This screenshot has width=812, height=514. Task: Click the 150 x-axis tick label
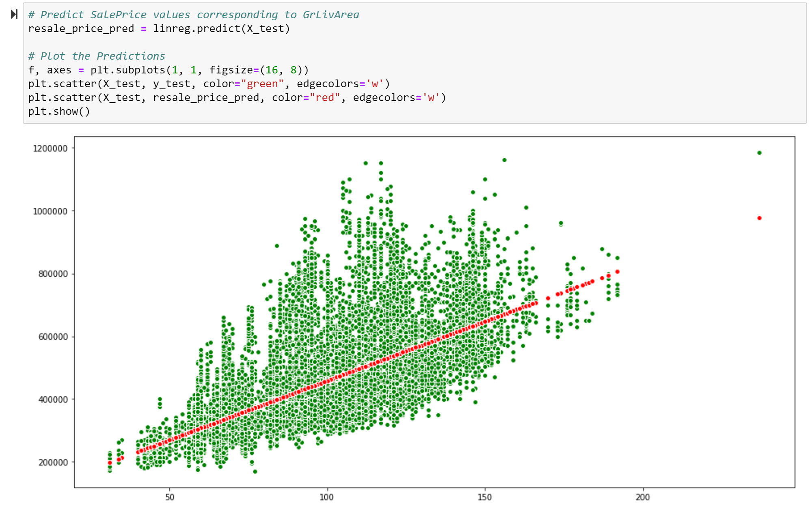tap(485, 497)
